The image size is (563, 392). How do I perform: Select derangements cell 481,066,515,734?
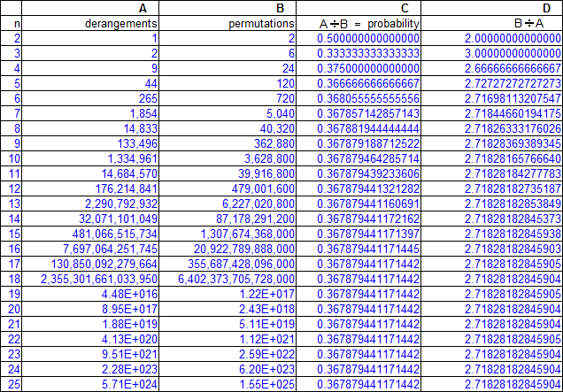point(90,234)
